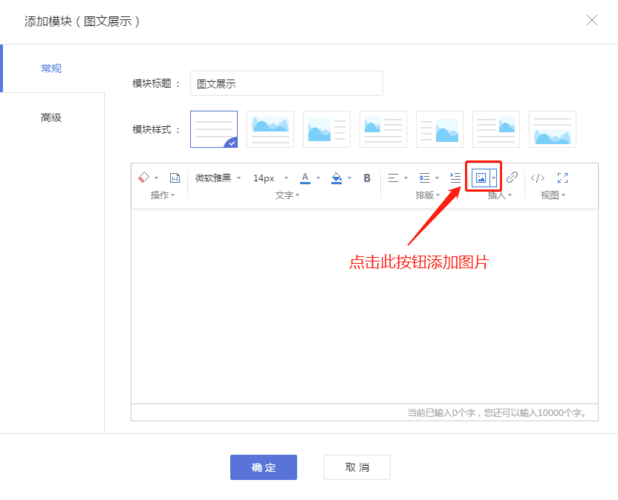Select the image-on-top module style
Screen dimensions: 618x500
pos(270,129)
